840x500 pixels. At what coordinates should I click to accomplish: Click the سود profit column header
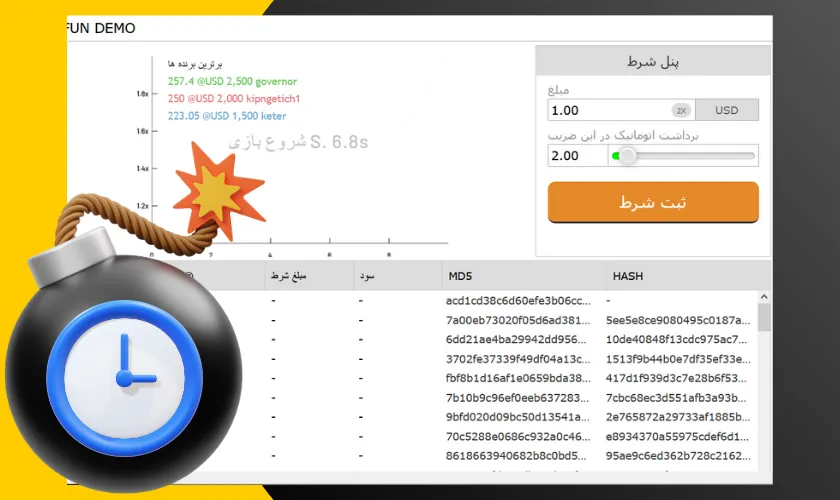point(397,276)
